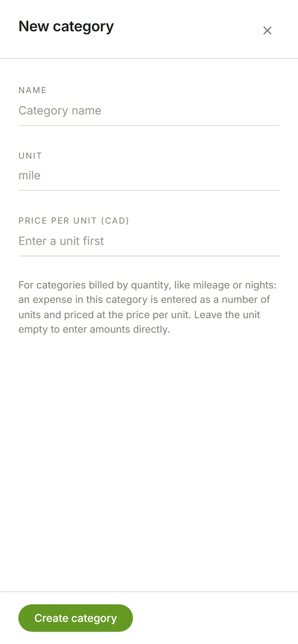The height and width of the screenshot is (644, 298).
Task: Click the Category name input field
Action: pos(149,111)
